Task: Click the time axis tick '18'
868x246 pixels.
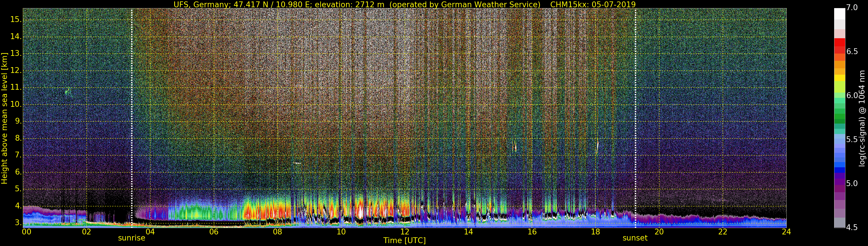Action: pyautogui.click(x=595, y=232)
